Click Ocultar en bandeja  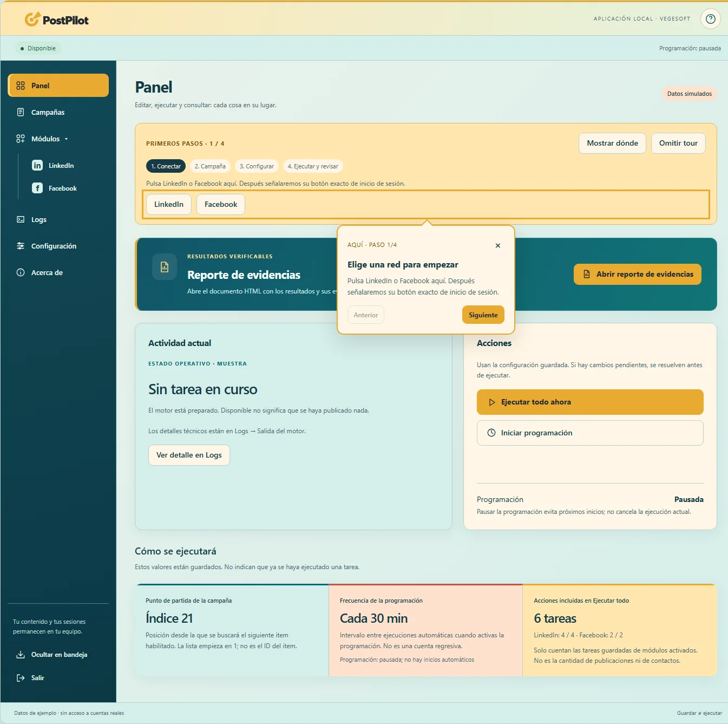[x=58, y=655]
